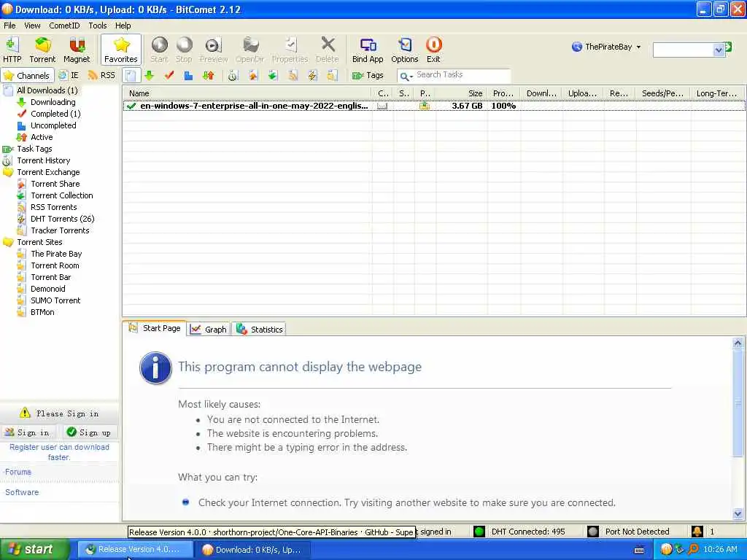Image resolution: width=747 pixels, height=560 pixels.
Task: Open the Forums link
Action: (x=18, y=472)
